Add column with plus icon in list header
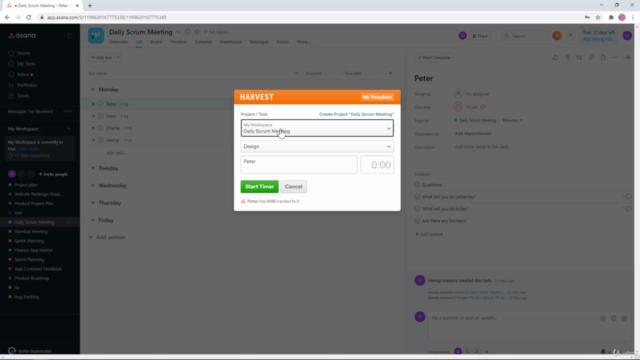 pos(391,73)
